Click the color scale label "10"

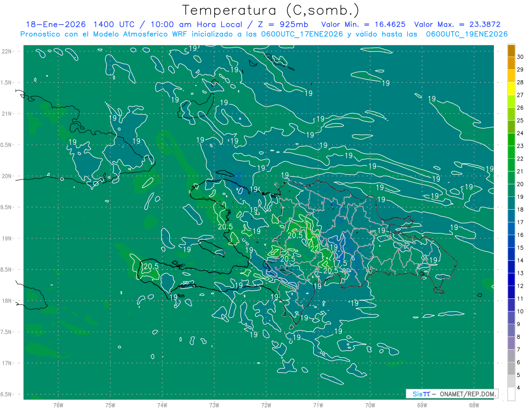pyautogui.click(x=520, y=311)
